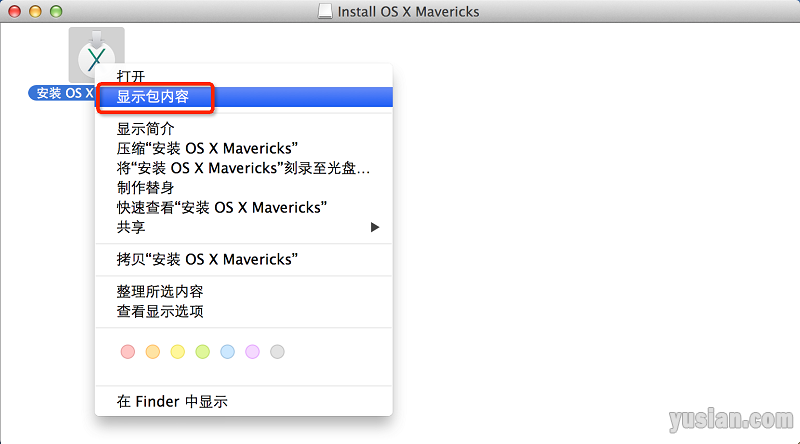
Task: Tag the item with the green label
Action: coord(202,352)
